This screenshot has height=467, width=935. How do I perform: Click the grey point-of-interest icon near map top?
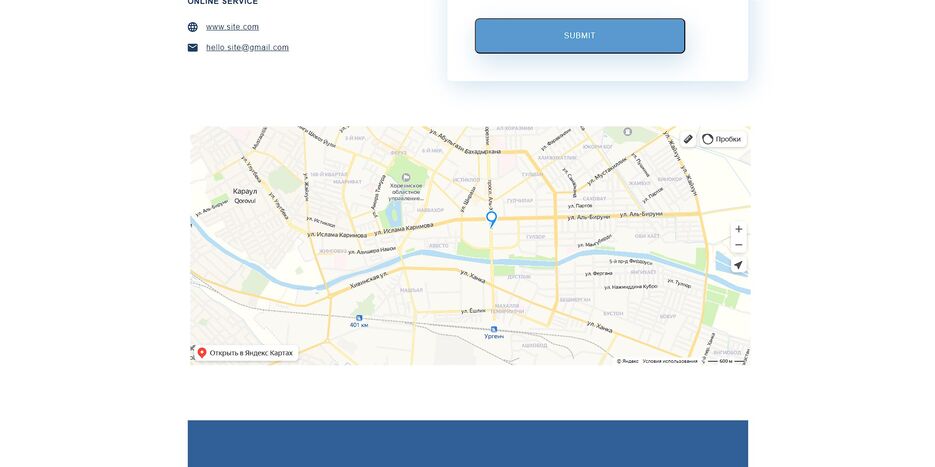coord(627,132)
